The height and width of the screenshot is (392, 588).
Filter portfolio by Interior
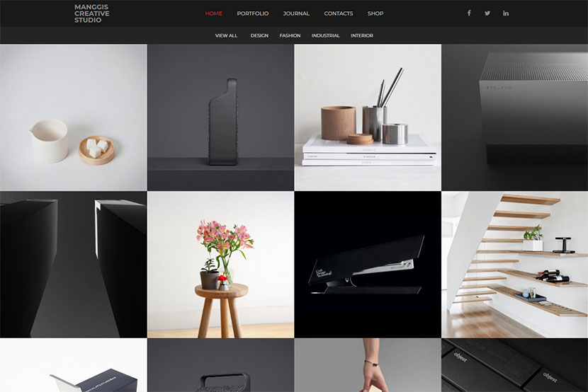pyautogui.click(x=362, y=35)
